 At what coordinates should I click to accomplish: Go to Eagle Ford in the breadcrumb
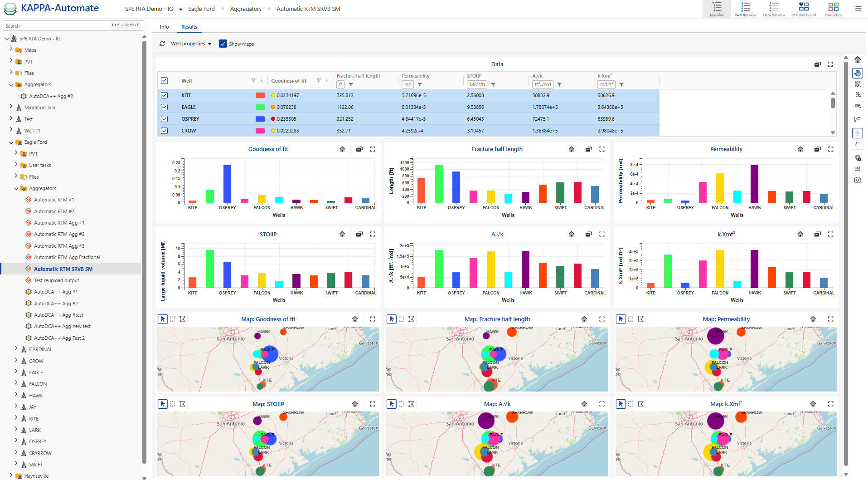202,9
